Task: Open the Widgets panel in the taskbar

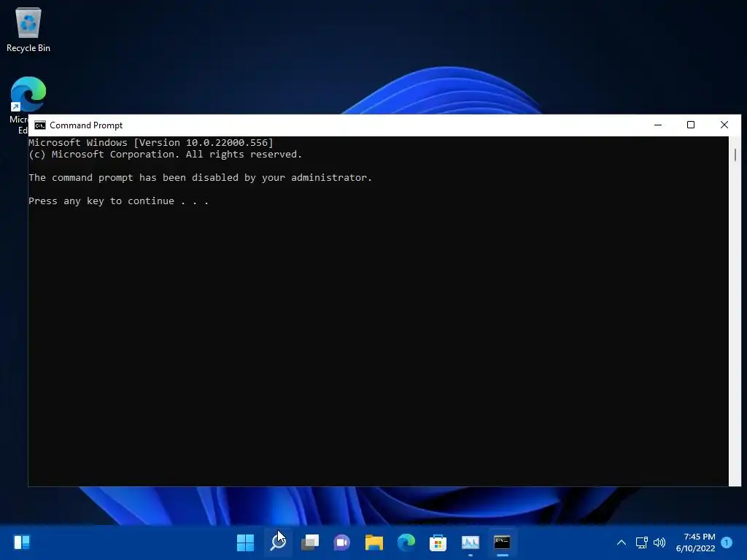Action: coord(22,542)
